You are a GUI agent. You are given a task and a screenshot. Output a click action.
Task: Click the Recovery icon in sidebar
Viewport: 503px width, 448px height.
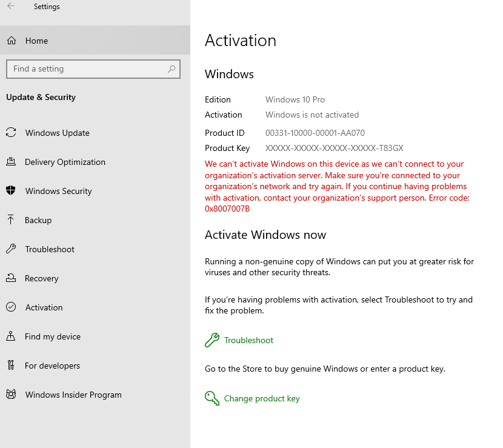click(x=11, y=278)
